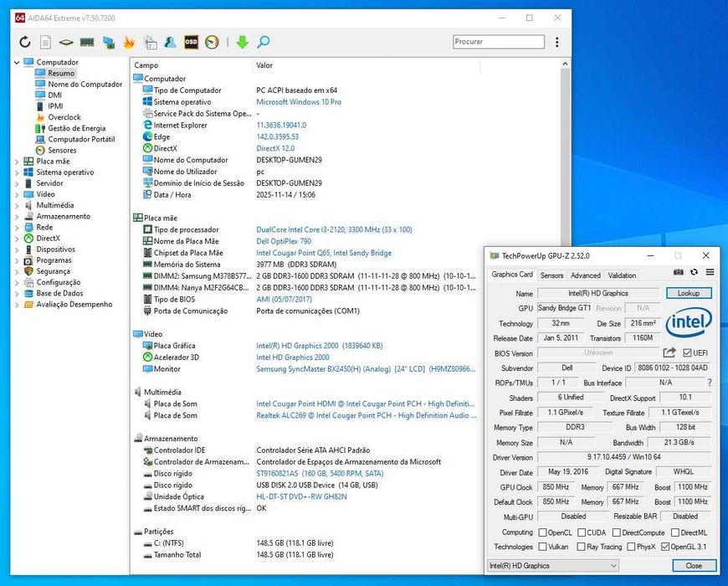Switch to the Graphics Card tab
This screenshot has height=586, width=728.
(x=512, y=275)
